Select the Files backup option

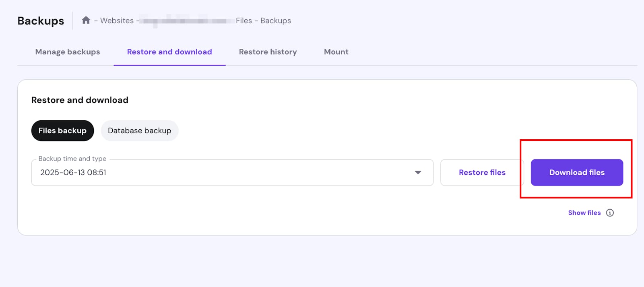pos(62,130)
